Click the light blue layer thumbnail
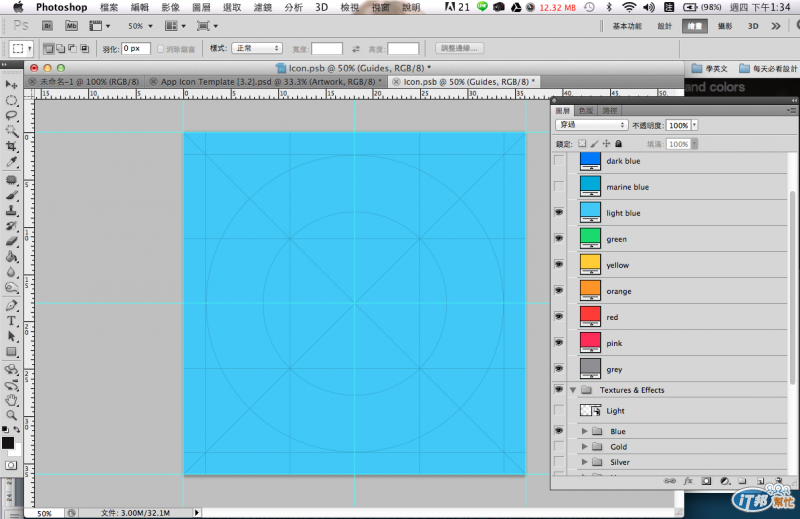 [590, 212]
